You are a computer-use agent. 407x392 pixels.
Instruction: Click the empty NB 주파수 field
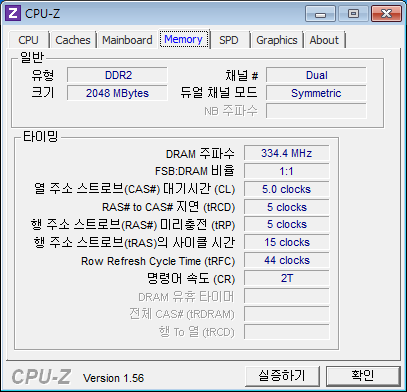coord(316,111)
